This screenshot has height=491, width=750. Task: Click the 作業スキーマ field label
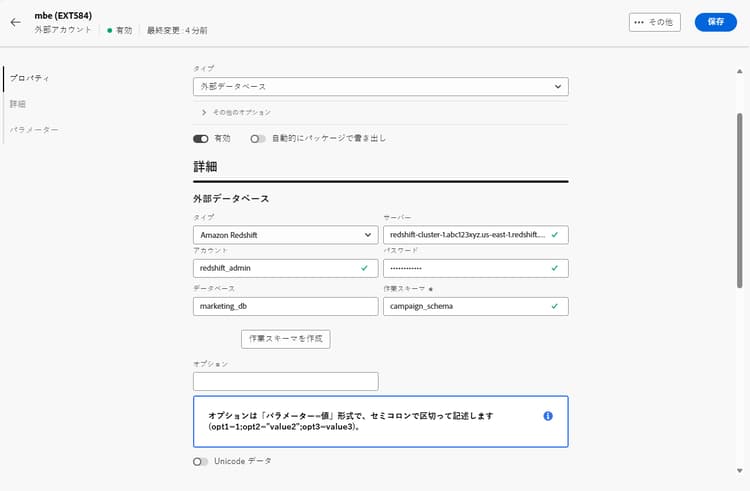(x=404, y=289)
